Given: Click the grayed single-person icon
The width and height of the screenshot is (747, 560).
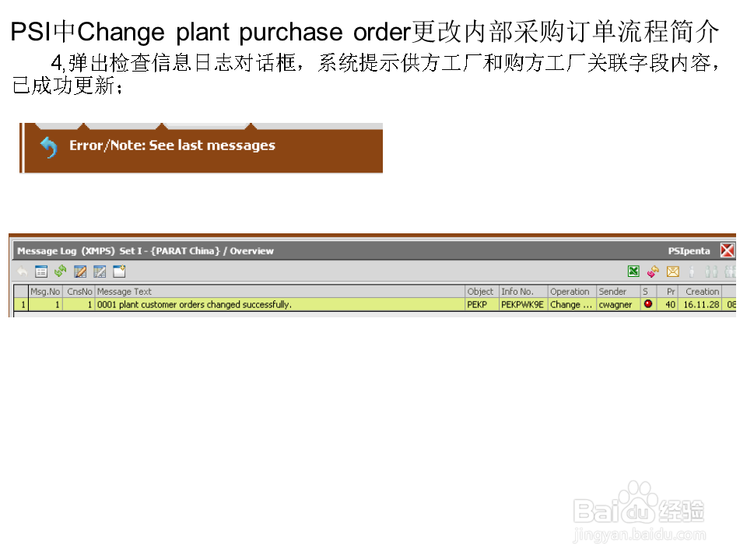Looking at the screenshot, I should pos(691,271).
